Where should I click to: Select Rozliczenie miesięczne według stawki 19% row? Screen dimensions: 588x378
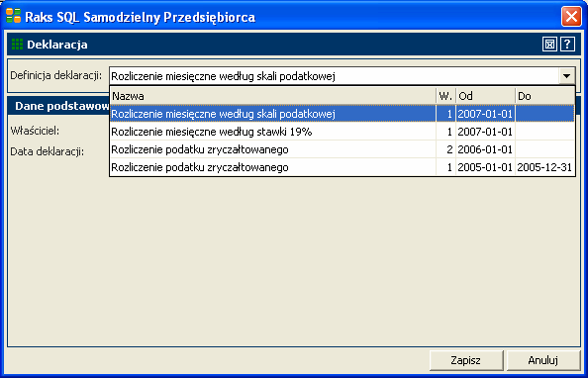click(342, 132)
